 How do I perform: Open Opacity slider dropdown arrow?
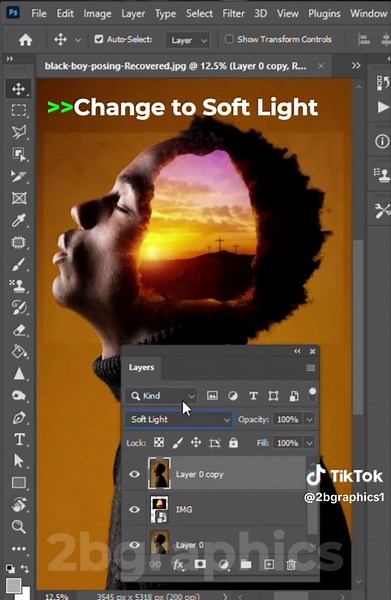coord(309,419)
